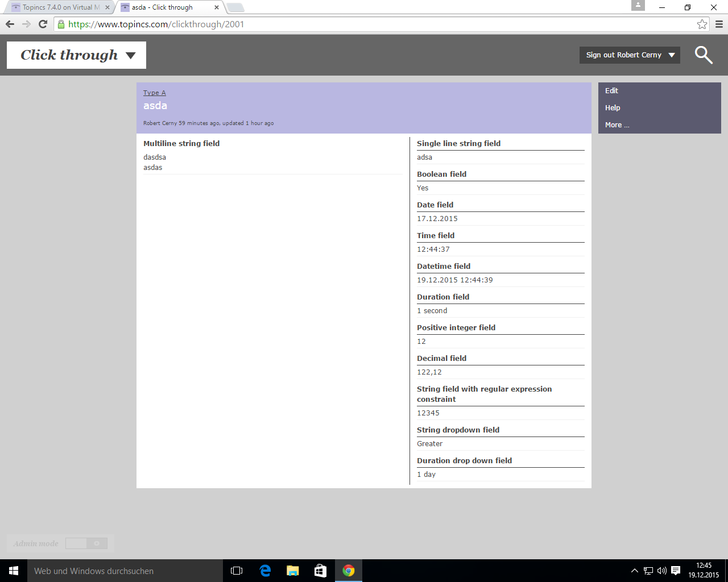The image size is (728, 582).
Task: Follow the Type A link
Action: point(154,93)
